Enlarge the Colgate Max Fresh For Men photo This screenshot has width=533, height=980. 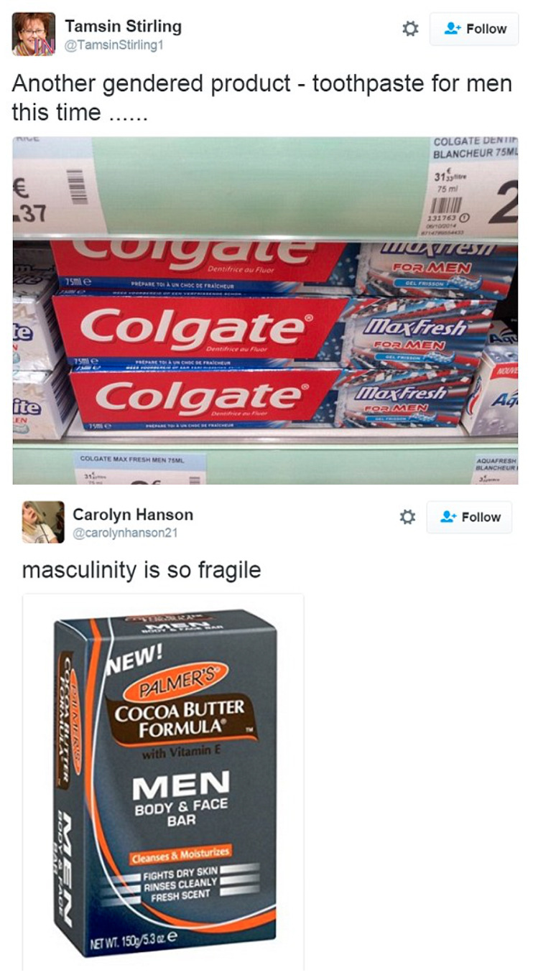pos(265,310)
